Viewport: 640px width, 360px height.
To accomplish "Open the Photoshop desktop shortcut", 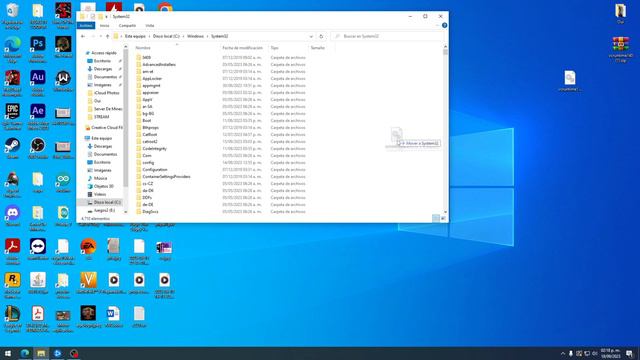I will (38, 44).
